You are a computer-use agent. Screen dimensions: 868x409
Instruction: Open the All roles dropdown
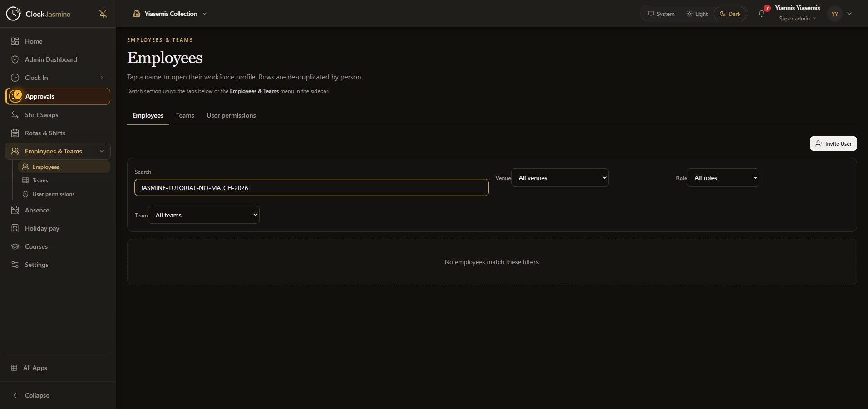[723, 177]
